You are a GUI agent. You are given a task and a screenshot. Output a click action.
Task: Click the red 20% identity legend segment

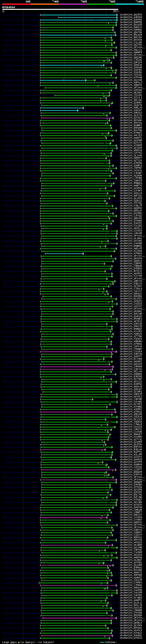point(16,4)
